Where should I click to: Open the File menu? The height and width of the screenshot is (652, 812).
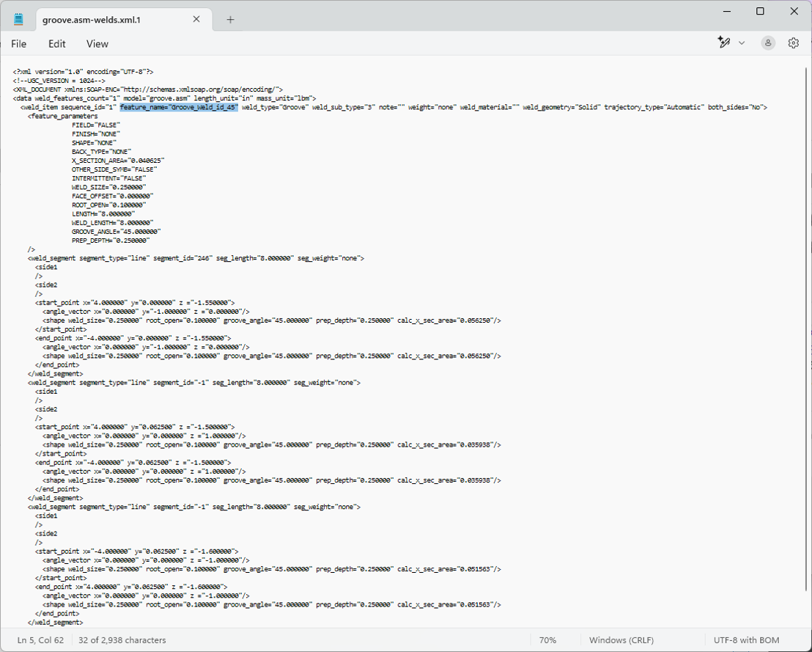pos(18,44)
